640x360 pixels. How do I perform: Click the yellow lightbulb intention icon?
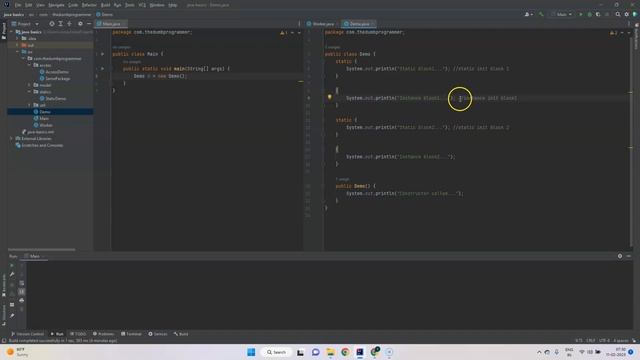[x=329, y=97]
